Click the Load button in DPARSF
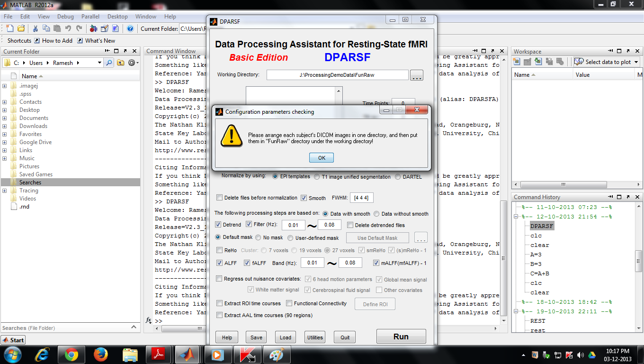The height and width of the screenshot is (364, 644). click(286, 337)
